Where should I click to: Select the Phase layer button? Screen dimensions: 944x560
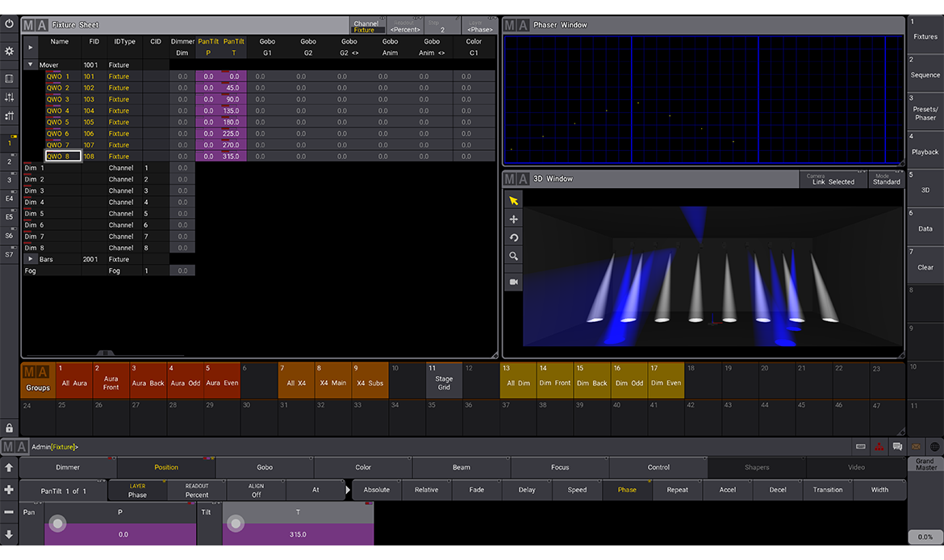628,490
